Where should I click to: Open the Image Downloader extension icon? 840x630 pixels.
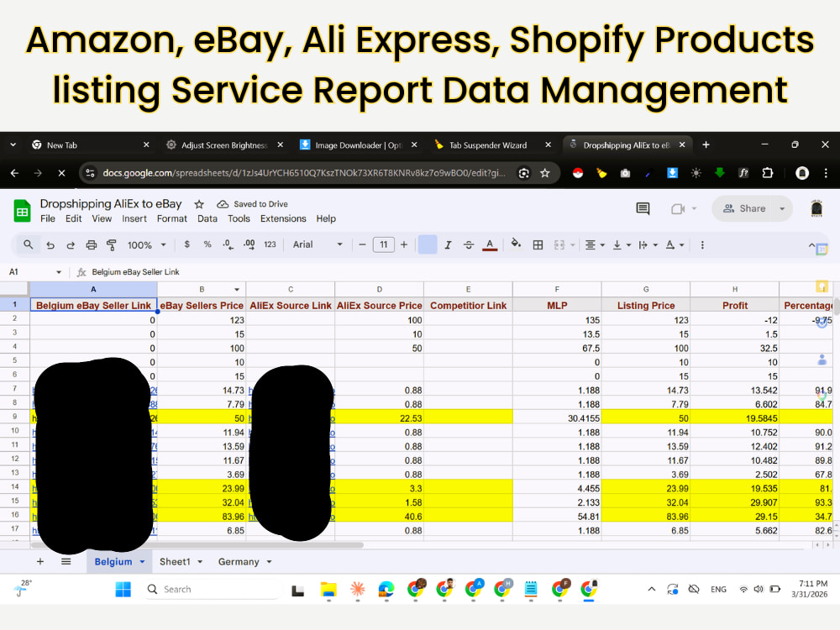672,173
